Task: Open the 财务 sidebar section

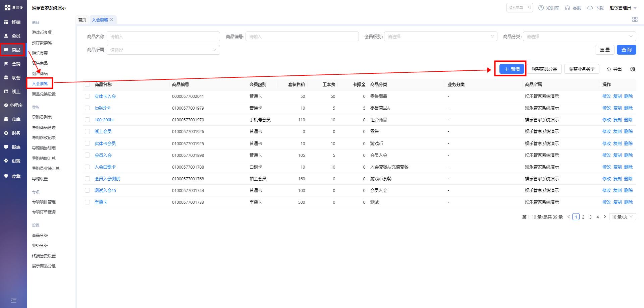Action: [x=13, y=133]
